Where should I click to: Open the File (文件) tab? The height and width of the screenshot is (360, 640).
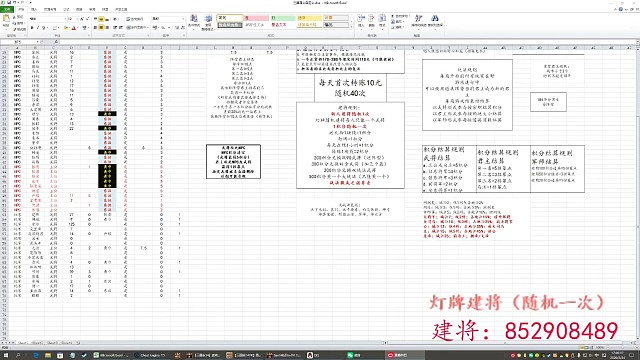(7, 9)
